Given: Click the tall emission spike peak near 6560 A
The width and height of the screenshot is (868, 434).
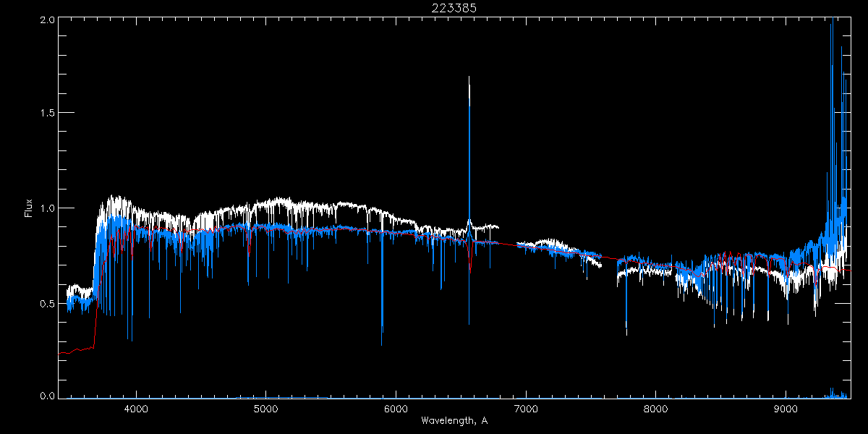Looking at the screenshot, I should click(x=469, y=78).
